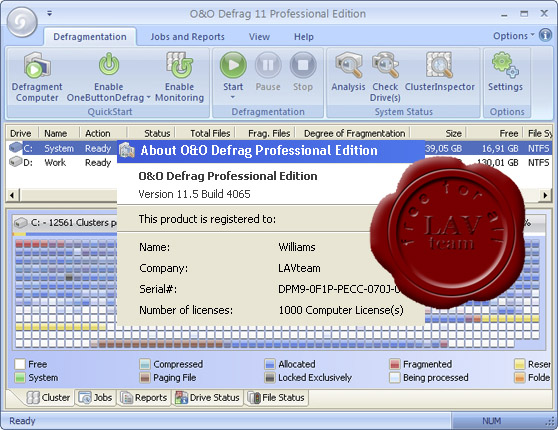The image size is (558, 430).
Task: Click the Compressed legend swatch
Action: tap(144, 364)
